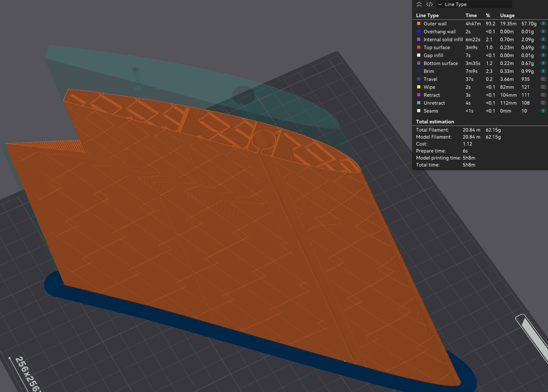Viewport: 548px width, 392px height.
Task: Select the Bottom surface label
Action: coord(441,63)
